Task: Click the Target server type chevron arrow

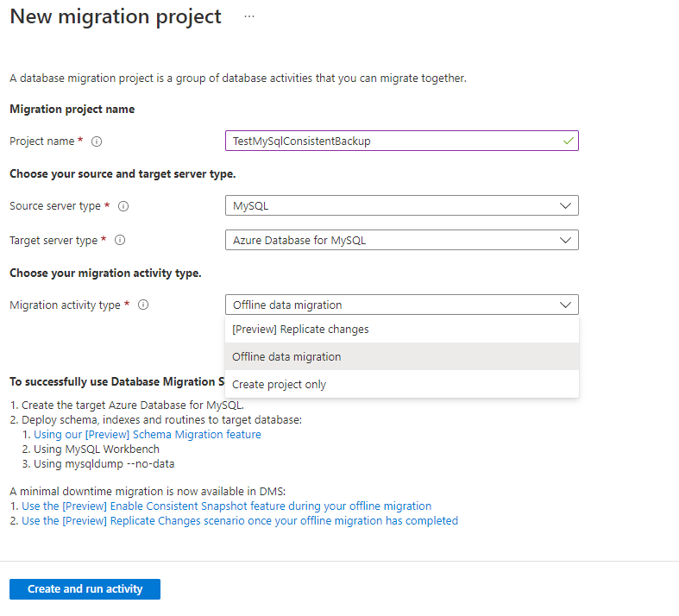Action: click(x=565, y=240)
